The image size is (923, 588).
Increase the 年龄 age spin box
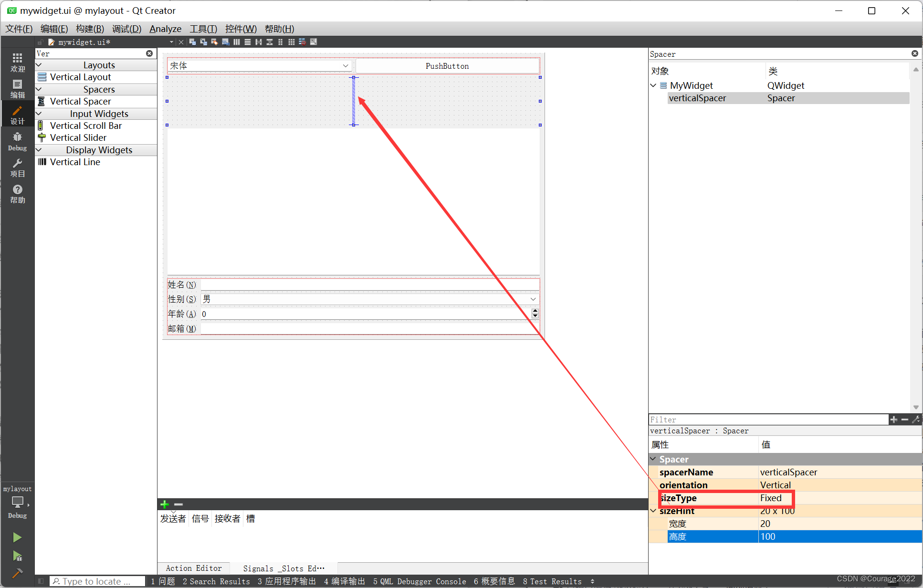coord(535,311)
